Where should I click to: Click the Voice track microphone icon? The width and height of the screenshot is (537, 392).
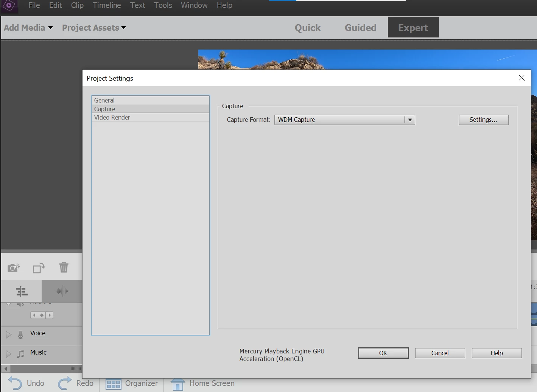pyautogui.click(x=20, y=334)
